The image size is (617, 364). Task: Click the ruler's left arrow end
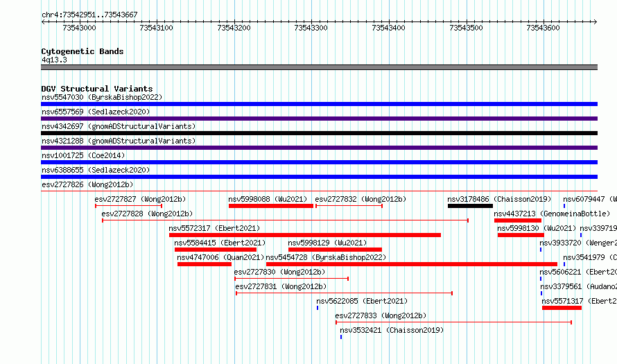43,21
